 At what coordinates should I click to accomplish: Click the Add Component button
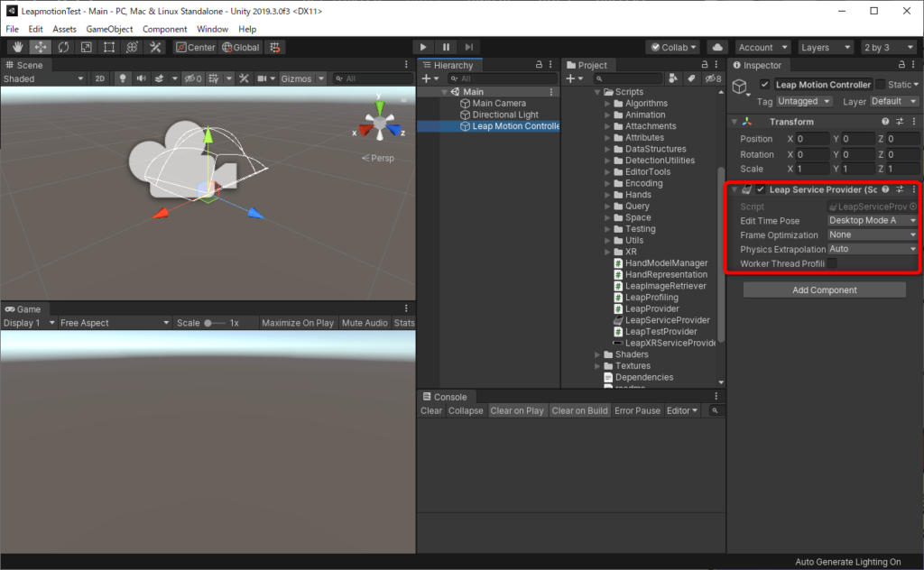coord(825,290)
